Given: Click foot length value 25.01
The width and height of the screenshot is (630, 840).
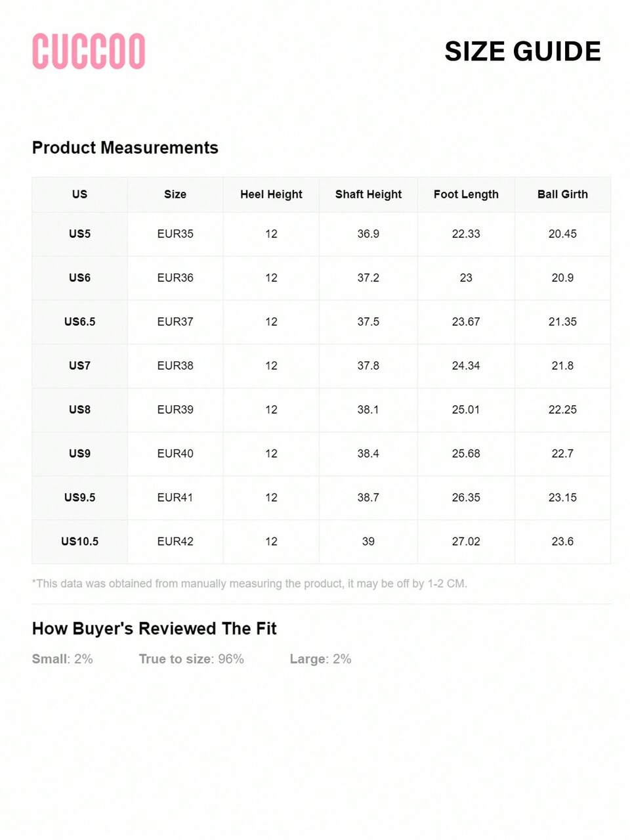Looking at the screenshot, I should pos(466,410).
